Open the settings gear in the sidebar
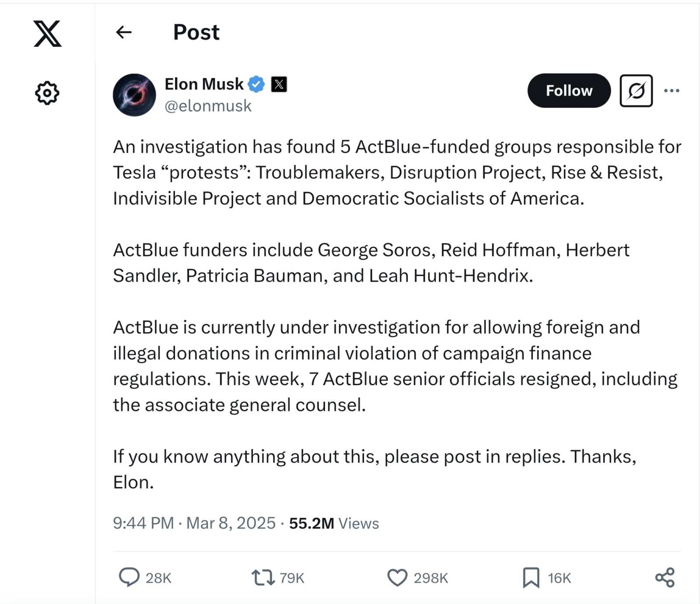The width and height of the screenshot is (700, 604). 47,93
